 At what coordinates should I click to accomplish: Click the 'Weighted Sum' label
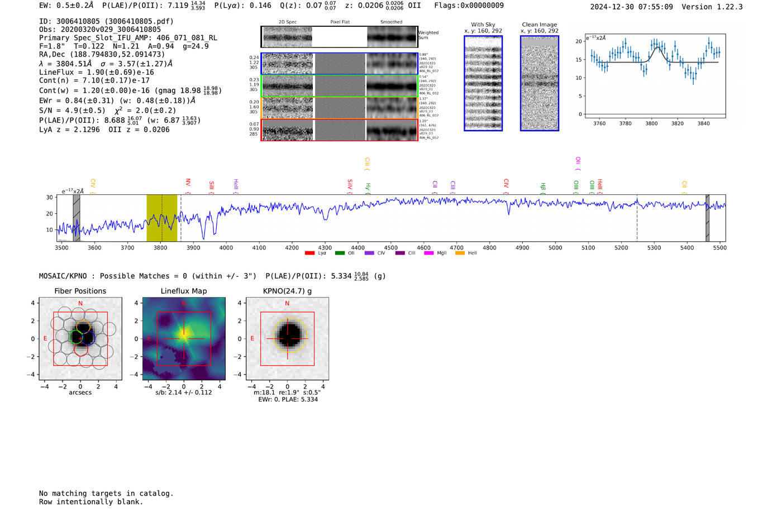pyautogui.click(x=428, y=35)
